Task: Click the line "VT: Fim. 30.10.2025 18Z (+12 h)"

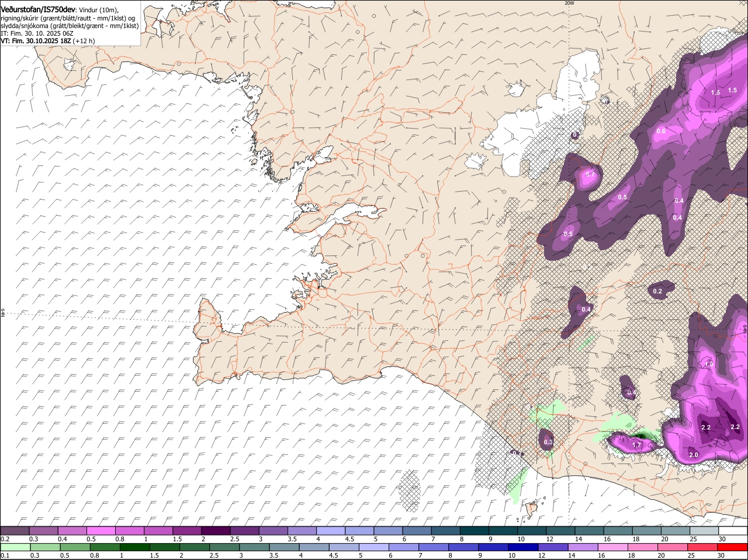Action: (48, 41)
